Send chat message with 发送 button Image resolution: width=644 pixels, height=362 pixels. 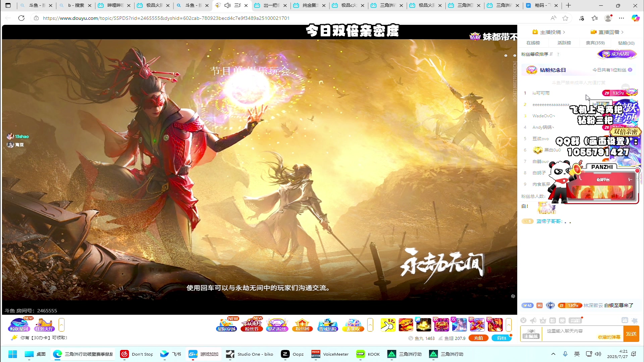pos(631,334)
